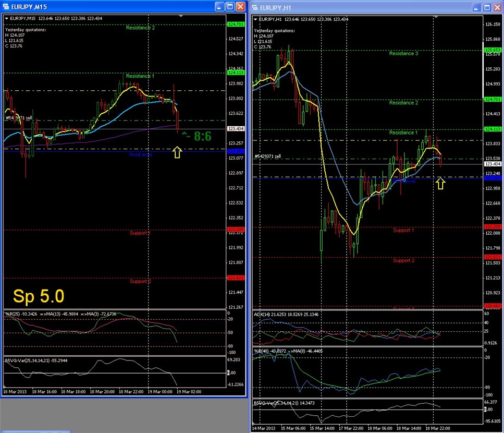The height and width of the screenshot is (433, 504).
Task: Click the Yesterday quotations text in the H1 chart
Action: (274, 31)
